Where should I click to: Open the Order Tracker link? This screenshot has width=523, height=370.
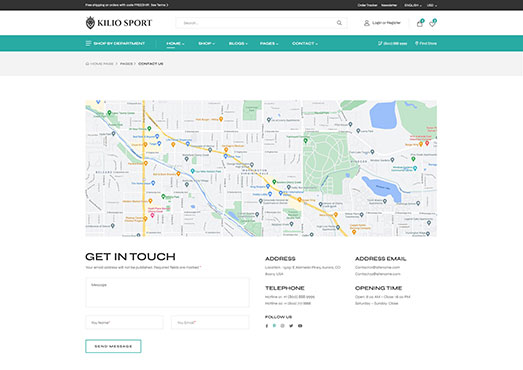(367, 5)
